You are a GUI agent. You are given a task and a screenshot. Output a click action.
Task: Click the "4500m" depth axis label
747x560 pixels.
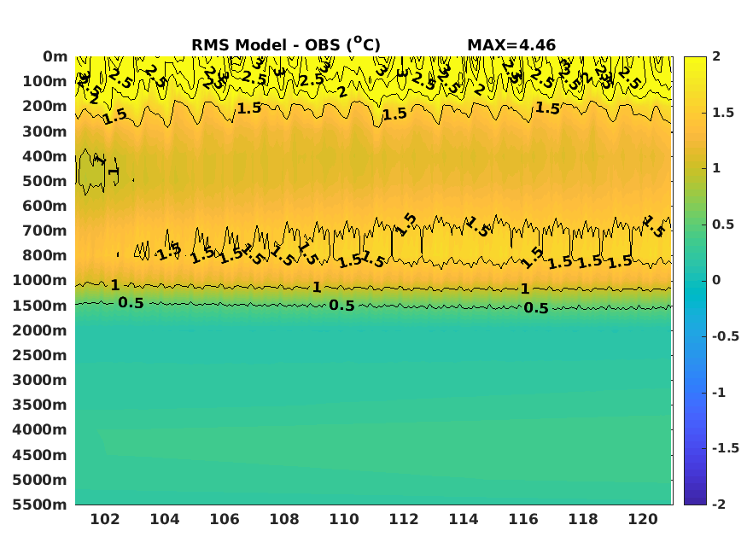(x=40, y=455)
